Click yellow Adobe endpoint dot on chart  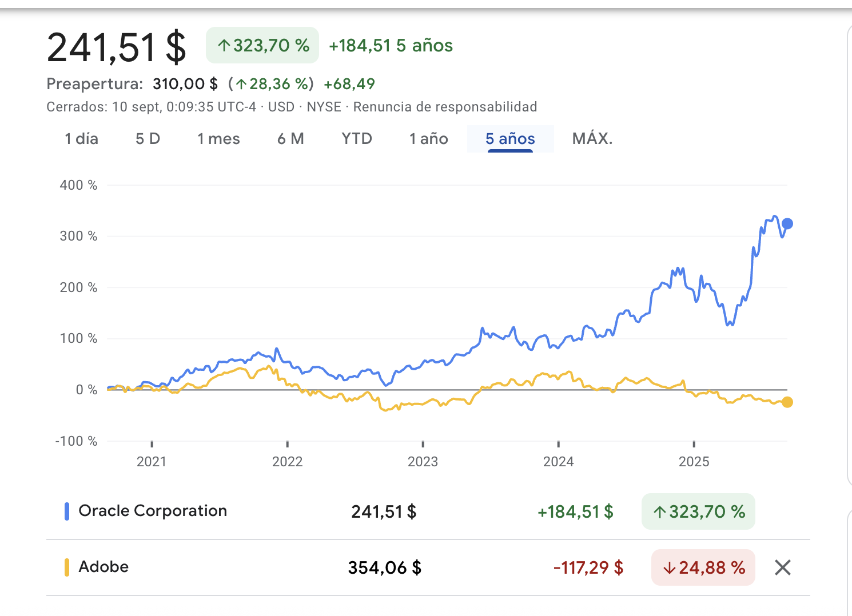[x=787, y=402]
